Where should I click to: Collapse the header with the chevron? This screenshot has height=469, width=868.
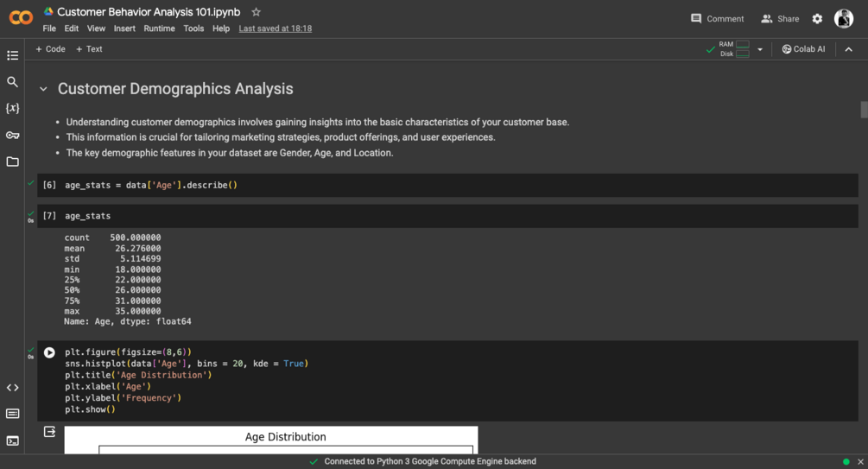click(x=848, y=49)
